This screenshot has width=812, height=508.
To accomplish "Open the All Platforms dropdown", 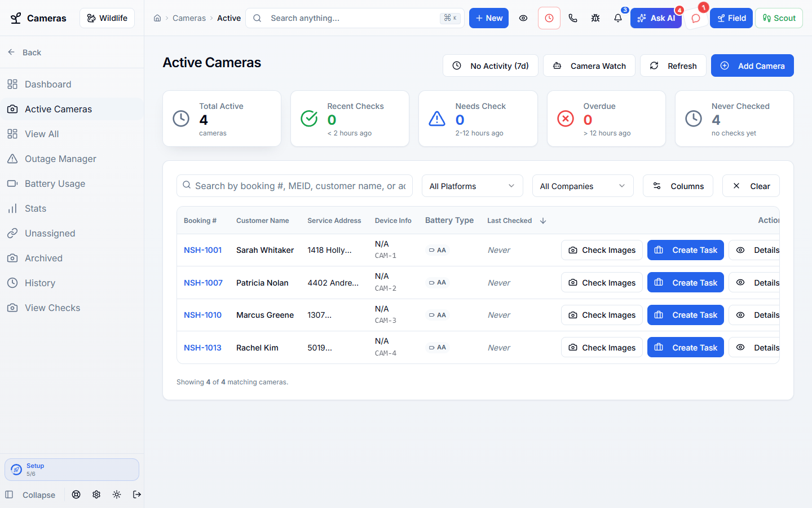I will pyautogui.click(x=473, y=186).
